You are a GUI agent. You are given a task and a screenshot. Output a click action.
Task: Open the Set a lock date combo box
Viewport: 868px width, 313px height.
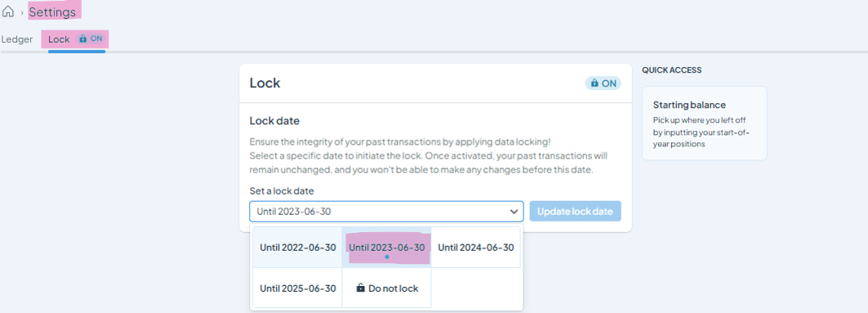pyautogui.click(x=386, y=211)
